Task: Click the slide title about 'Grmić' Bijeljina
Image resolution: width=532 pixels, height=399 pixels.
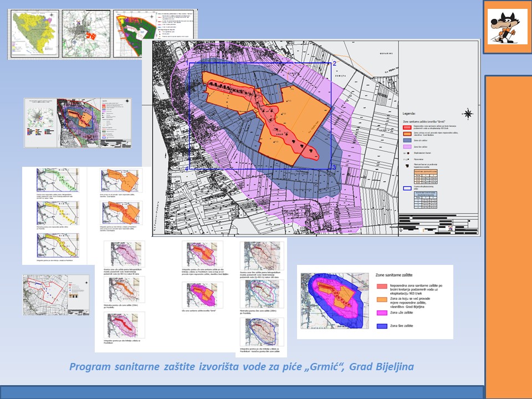Action: pos(242,367)
